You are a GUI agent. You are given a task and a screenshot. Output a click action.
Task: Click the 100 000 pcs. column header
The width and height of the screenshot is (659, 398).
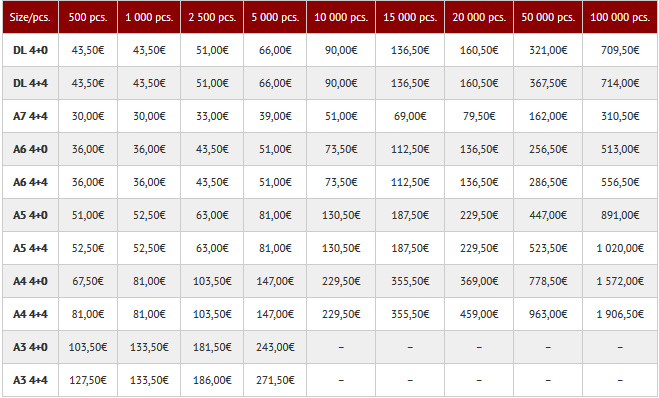(620, 17)
